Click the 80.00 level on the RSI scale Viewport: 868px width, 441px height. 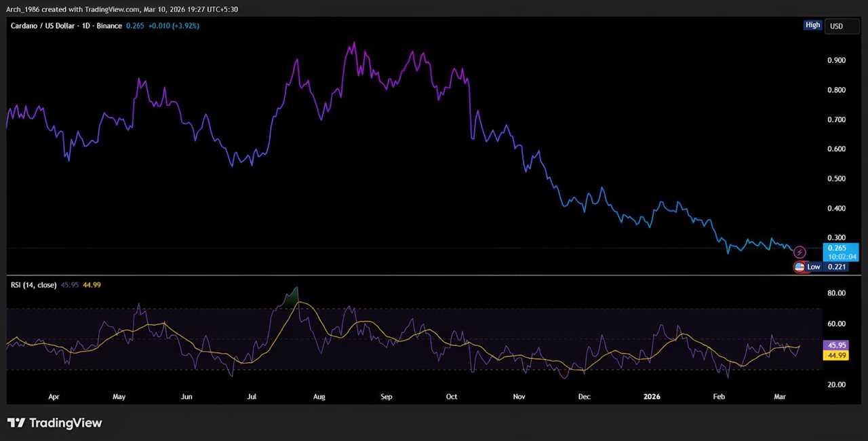click(835, 292)
